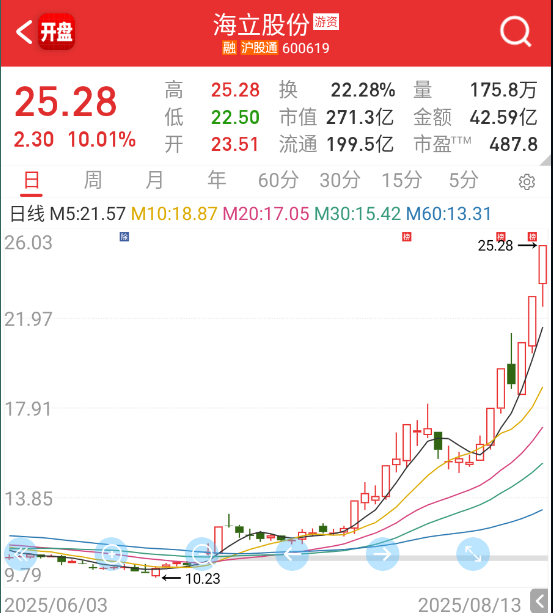Move chart cursor right with arrow button
553x613 pixels.
(382, 554)
